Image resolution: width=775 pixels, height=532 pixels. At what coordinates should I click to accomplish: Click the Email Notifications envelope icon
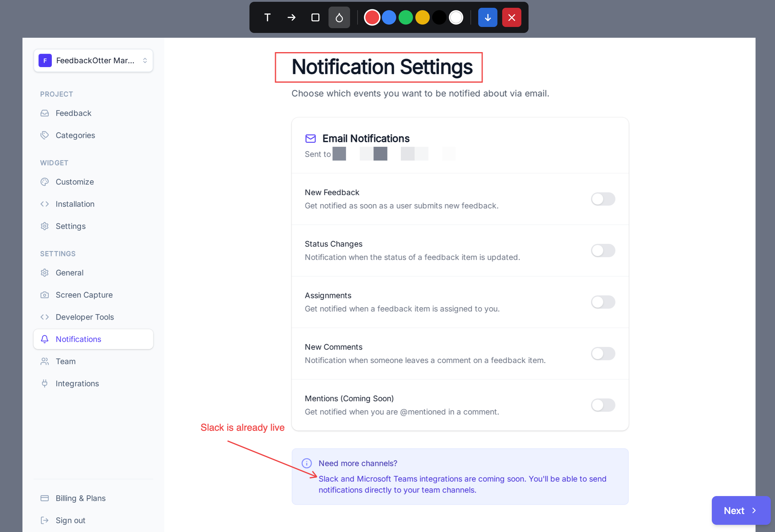click(x=311, y=138)
